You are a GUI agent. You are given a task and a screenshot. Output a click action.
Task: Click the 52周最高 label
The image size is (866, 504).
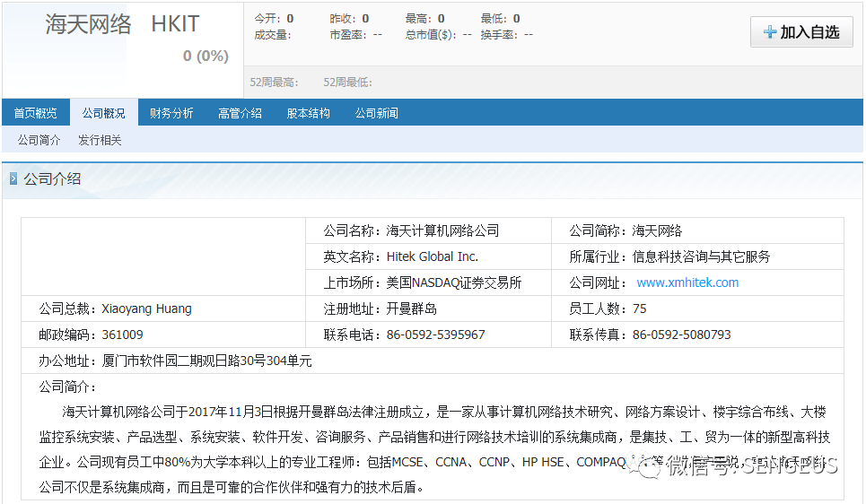pyautogui.click(x=274, y=83)
